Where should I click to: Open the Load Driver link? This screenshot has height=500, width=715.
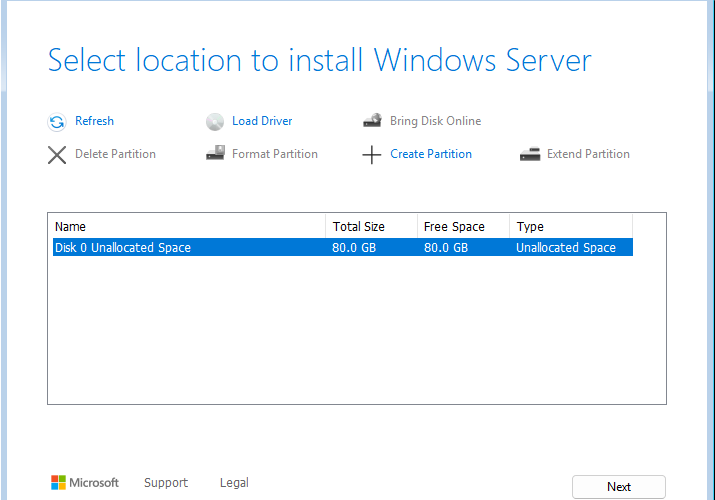tap(262, 121)
